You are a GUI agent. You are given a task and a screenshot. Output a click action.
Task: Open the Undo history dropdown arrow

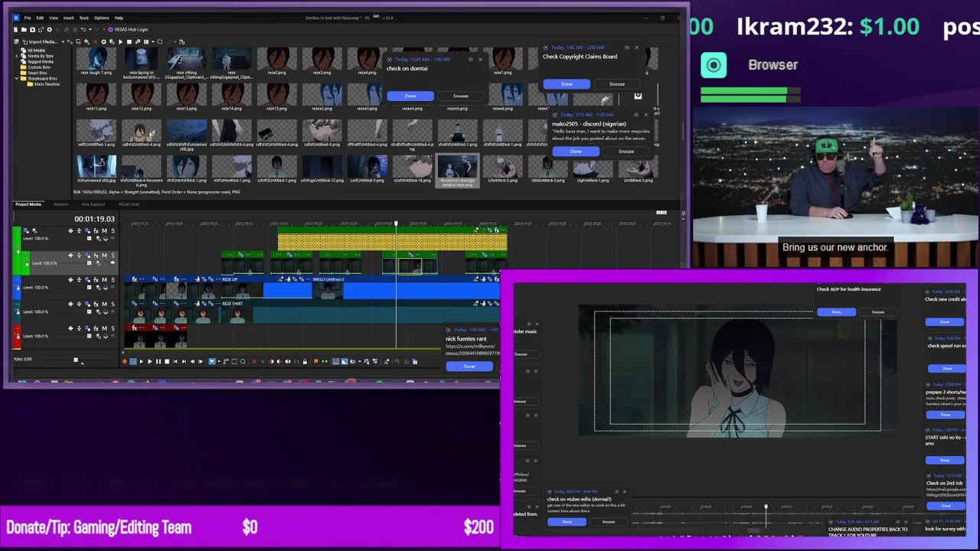(x=90, y=30)
